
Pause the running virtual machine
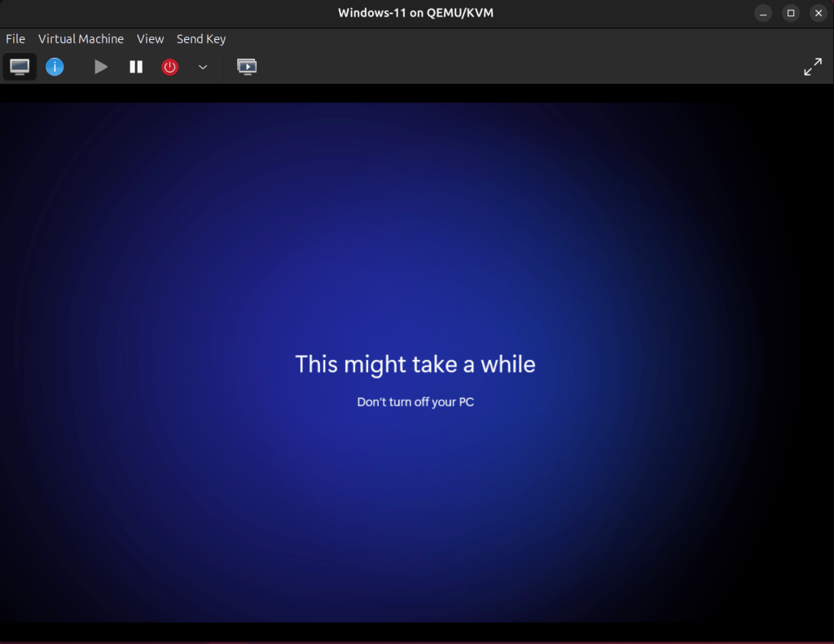[x=136, y=67]
